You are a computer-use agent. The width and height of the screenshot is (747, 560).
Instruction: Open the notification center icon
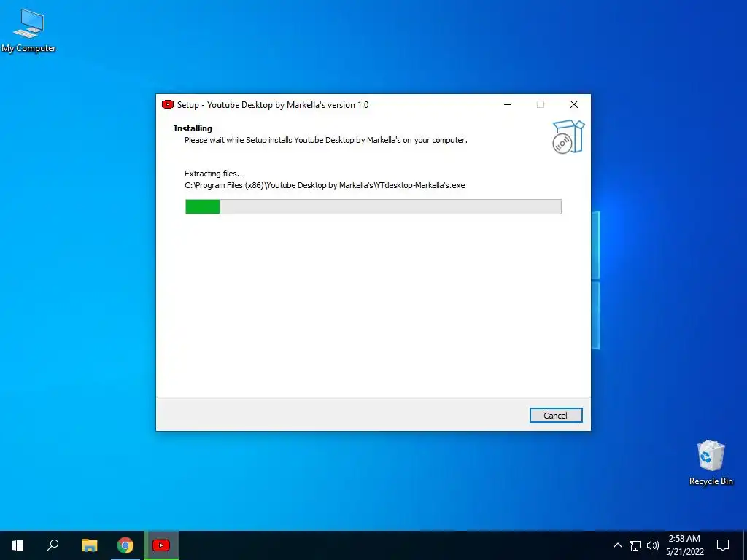723,545
